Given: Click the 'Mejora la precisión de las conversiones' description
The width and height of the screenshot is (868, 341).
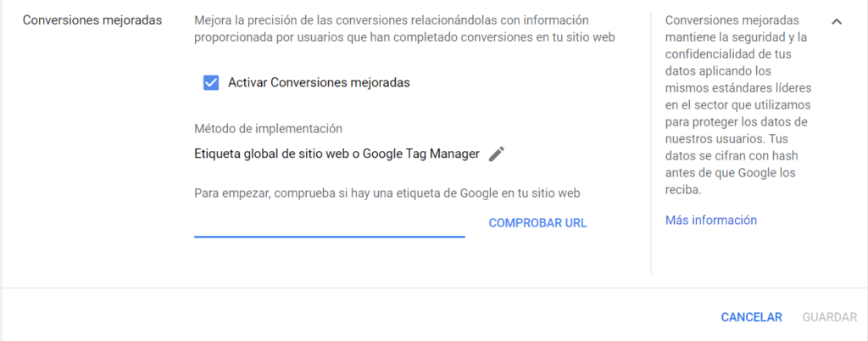Looking at the screenshot, I should 404,30.
